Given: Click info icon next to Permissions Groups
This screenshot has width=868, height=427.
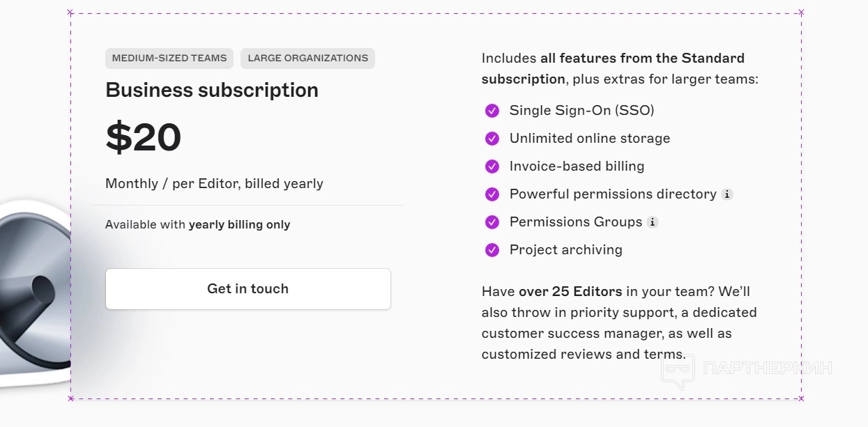Looking at the screenshot, I should [653, 222].
